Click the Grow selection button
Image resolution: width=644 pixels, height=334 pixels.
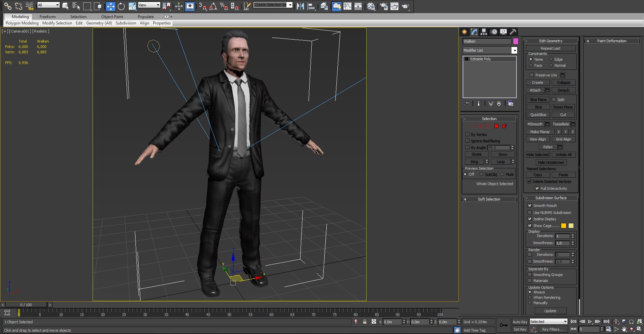tap(503, 154)
